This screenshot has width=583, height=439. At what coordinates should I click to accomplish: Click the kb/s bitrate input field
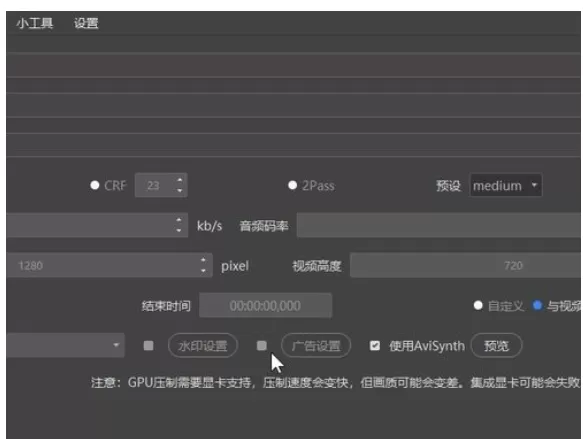click(x=97, y=225)
